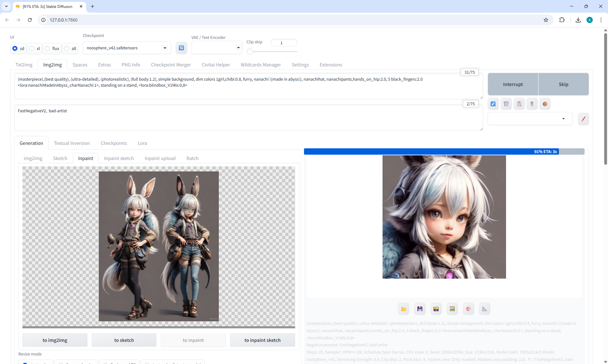Adjust the Clip skip slider handle
Image resolution: width=608 pixels, height=364 pixels.
click(250, 51)
